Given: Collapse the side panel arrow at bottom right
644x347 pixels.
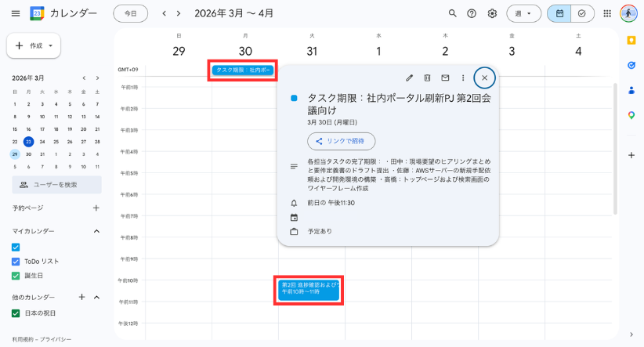Looking at the screenshot, I should coord(631,334).
